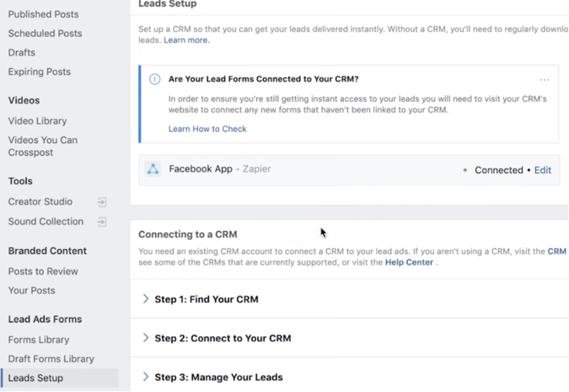Viewport: 569px width, 392px height.
Task: Click Learn more link under Leads Setup
Action: (x=187, y=40)
